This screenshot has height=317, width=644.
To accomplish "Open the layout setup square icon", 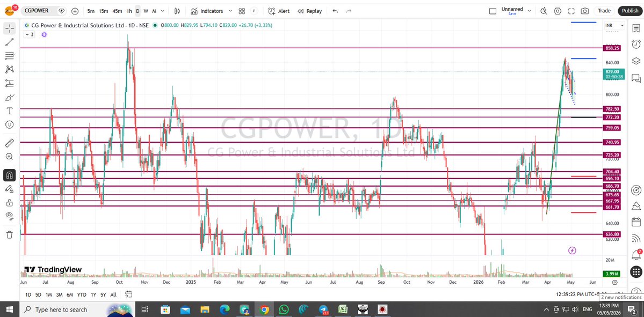I will (x=493, y=11).
